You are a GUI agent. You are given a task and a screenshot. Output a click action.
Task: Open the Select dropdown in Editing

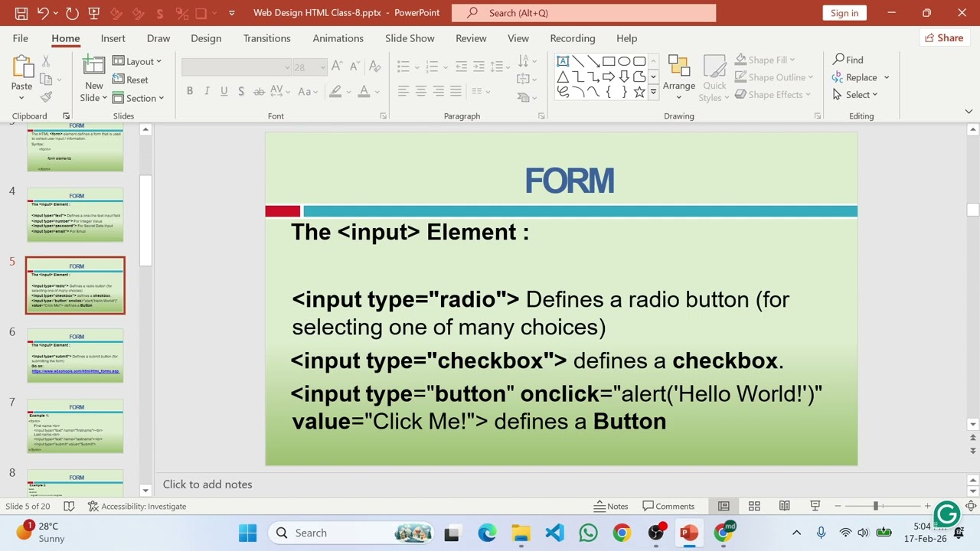point(855,95)
